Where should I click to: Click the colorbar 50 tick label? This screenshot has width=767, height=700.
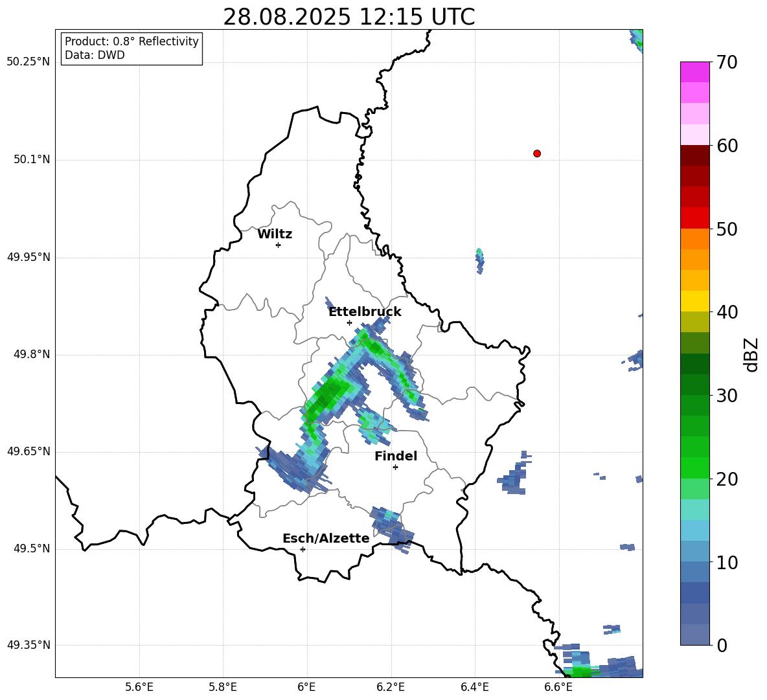point(727,229)
